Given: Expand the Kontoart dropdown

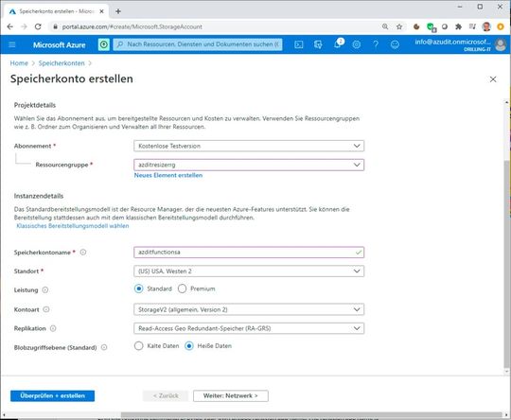Looking at the screenshot, I should pos(249,309).
